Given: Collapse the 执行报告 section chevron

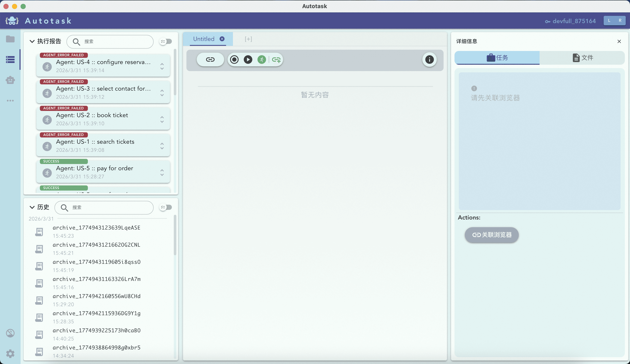Looking at the screenshot, I should tap(32, 41).
